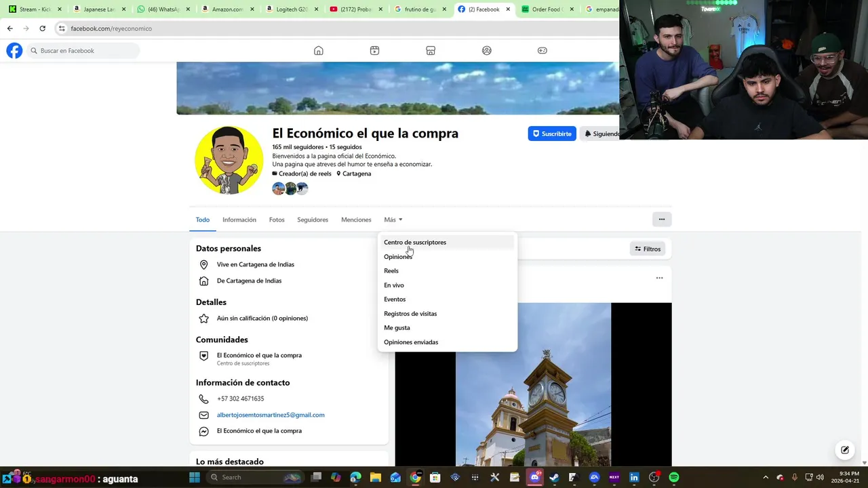This screenshot has width=868, height=488.
Task: Click the Facebook logo
Action: point(14,51)
